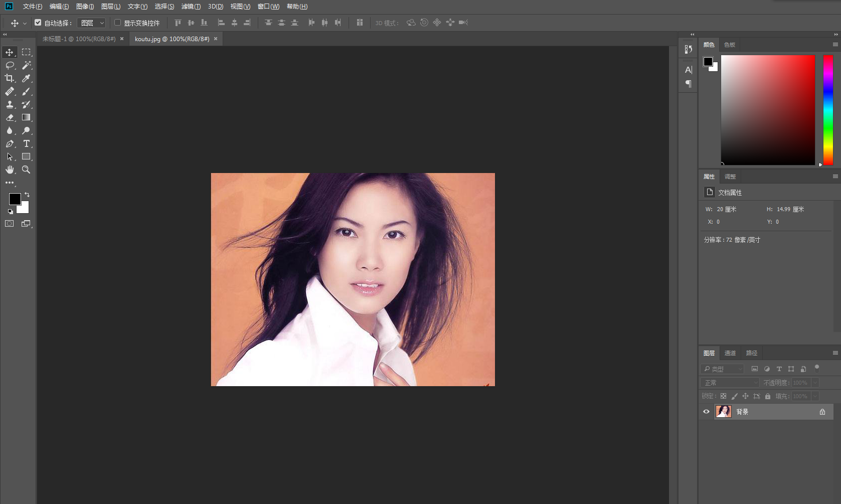Open the 类型 layer filter dropdown
The height and width of the screenshot is (504, 841).
click(722, 369)
